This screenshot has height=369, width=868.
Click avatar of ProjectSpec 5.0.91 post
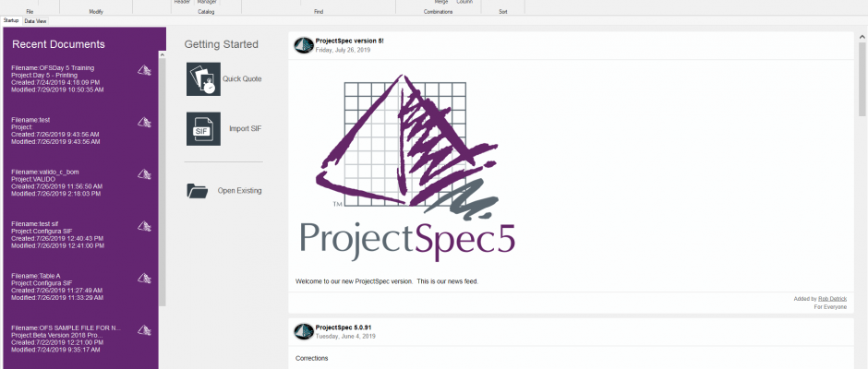point(304,331)
